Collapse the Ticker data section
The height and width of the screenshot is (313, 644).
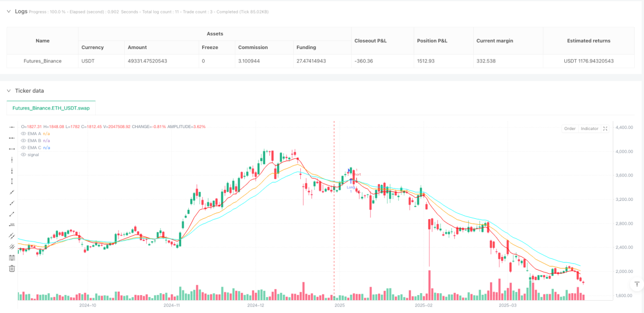(x=8, y=91)
